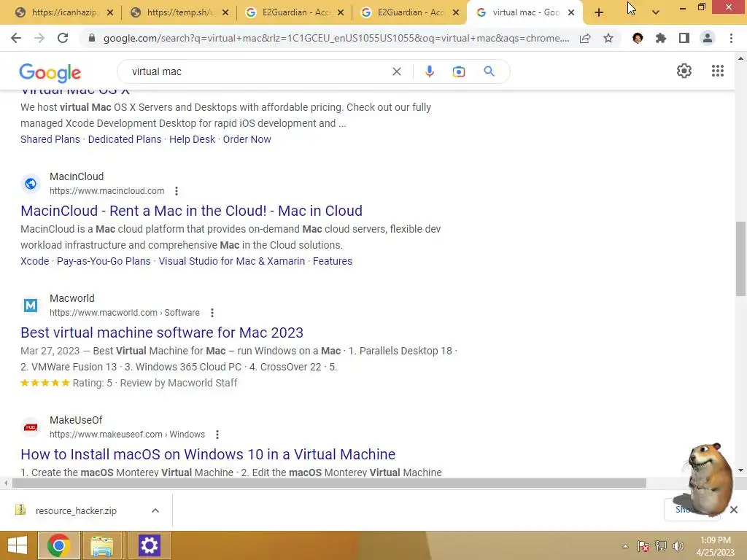Click the horizontal scrollbar thumb
This screenshot has height=560, width=747.
[329, 483]
